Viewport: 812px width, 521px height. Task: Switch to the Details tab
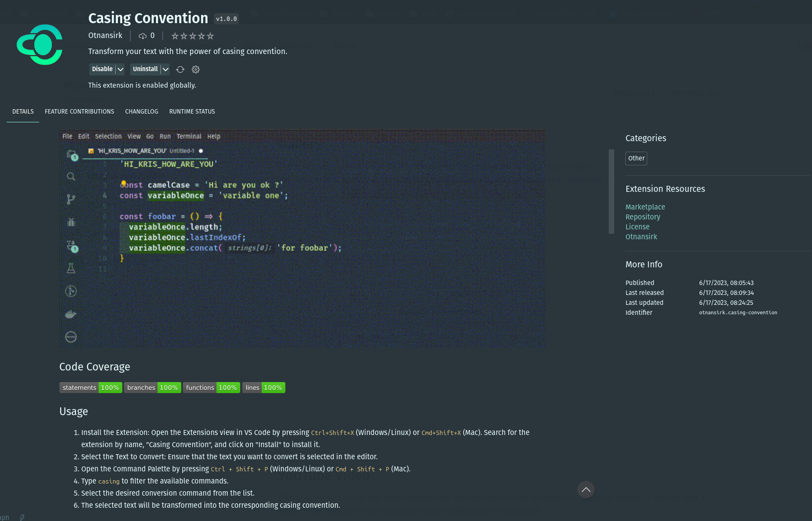[23, 111]
